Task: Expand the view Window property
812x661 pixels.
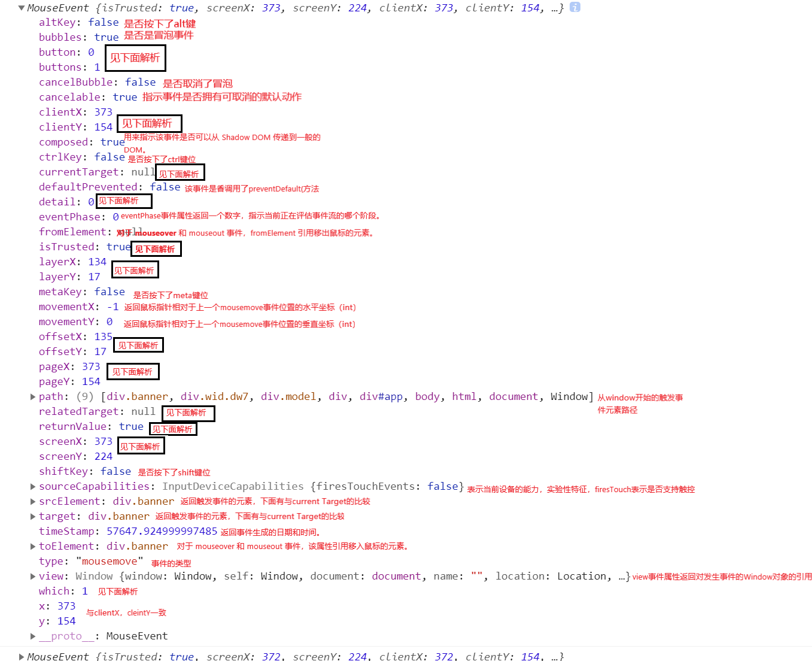Action: pyautogui.click(x=33, y=576)
